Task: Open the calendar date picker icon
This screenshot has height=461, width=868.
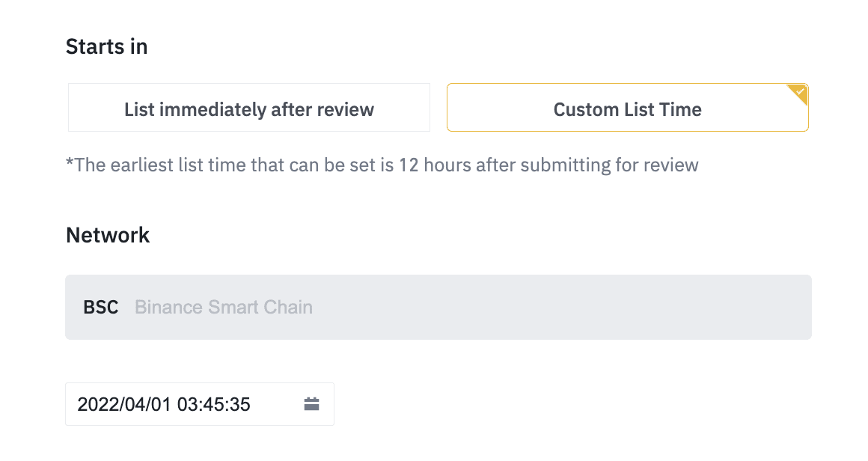Action: pos(311,404)
